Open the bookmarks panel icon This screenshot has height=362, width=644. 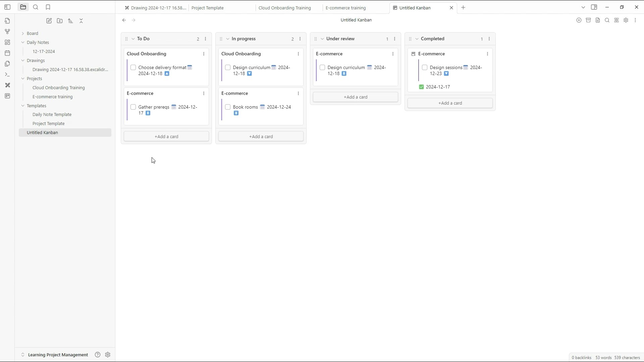tap(48, 7)
